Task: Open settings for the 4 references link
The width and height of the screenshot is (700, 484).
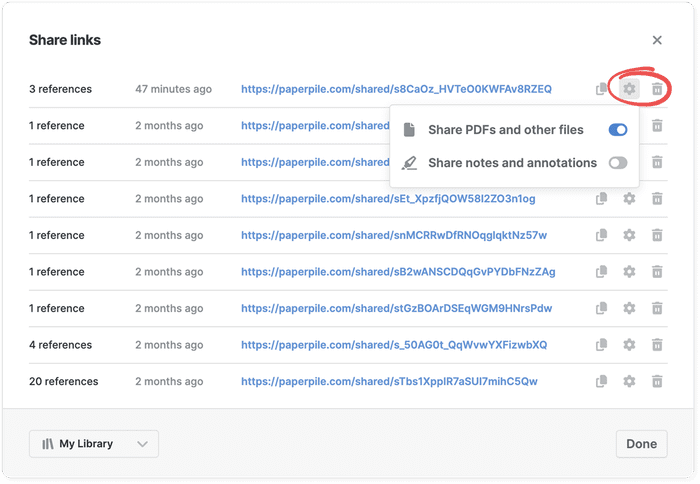Action: tap(629, 345)
